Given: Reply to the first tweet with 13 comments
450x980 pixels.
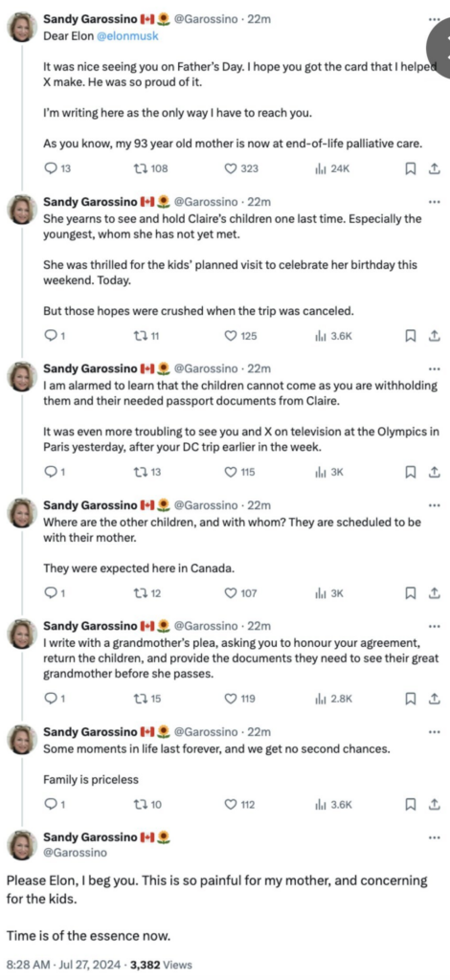Looking at the screenshot, I should (57, 168).
